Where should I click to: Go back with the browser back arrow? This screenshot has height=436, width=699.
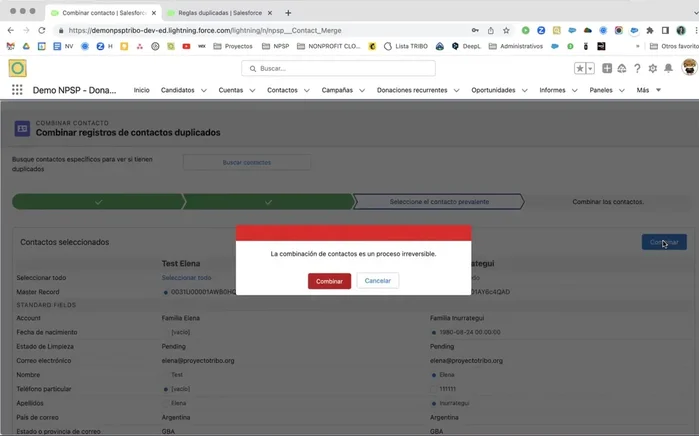pyautogui.click(x=11, y=30)
